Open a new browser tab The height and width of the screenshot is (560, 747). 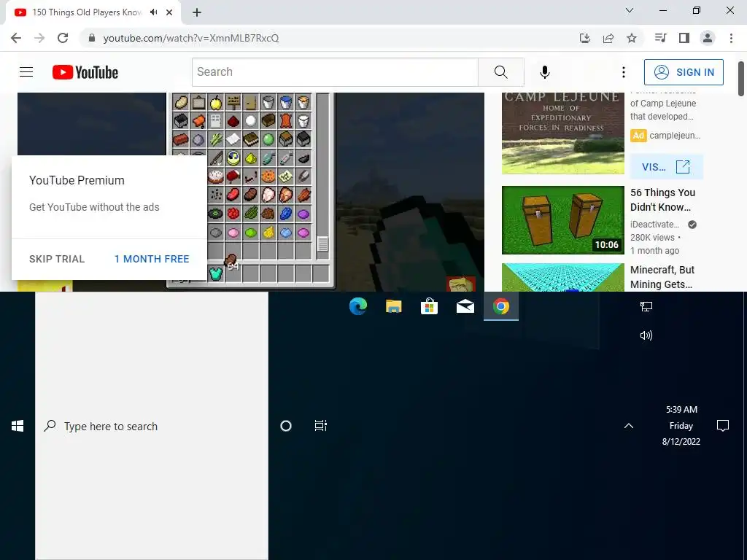point(197,12)
